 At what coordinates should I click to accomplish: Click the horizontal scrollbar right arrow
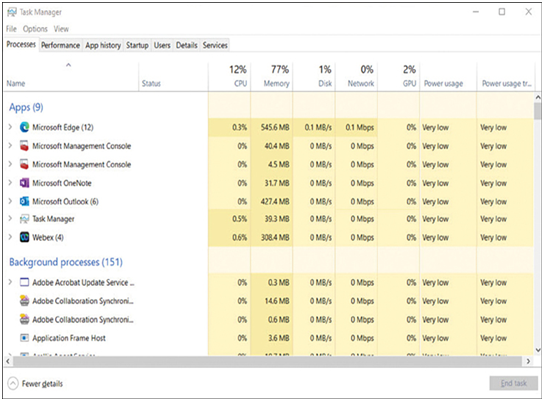click(x=528, y=361)
